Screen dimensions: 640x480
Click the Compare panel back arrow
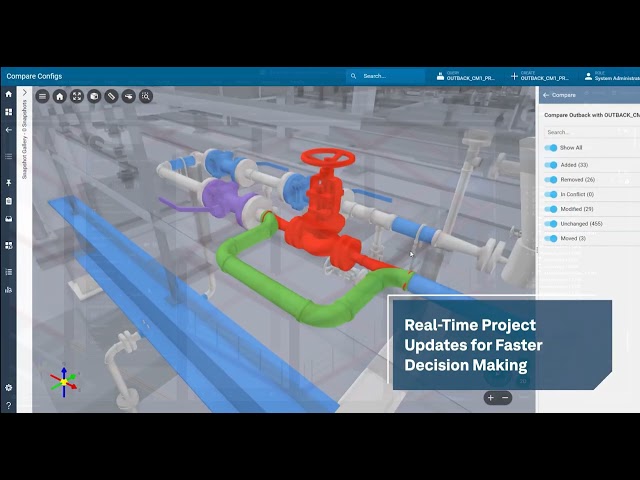[x=546, y=95]
